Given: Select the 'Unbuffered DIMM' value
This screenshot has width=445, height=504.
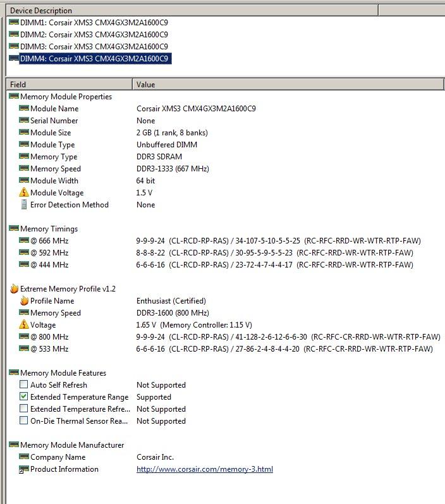Looking at the screenshot, I should coord(167,145).
